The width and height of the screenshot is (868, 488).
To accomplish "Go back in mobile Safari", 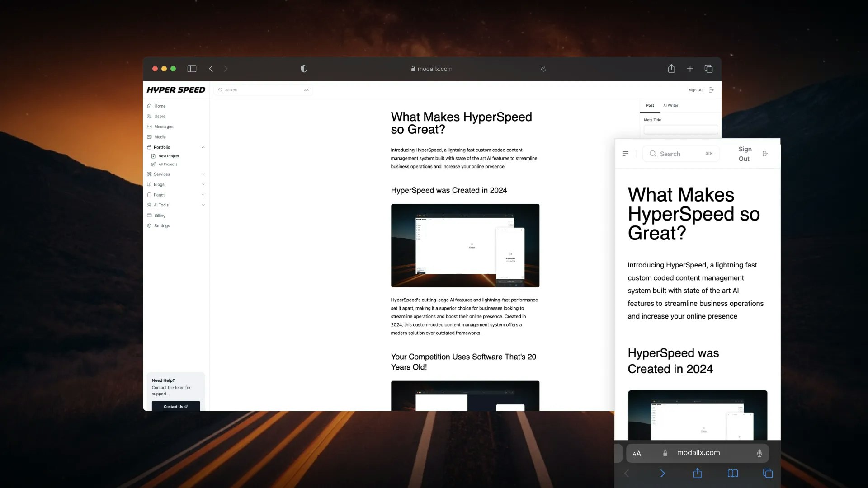I will [x=627, y=473].
